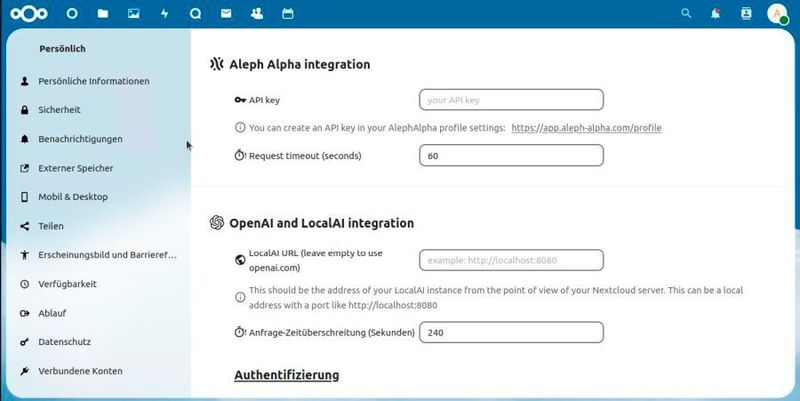This screenshot has height=401, width=800.
Task: Open Datenschutz settings section
Action: [64, 342]
